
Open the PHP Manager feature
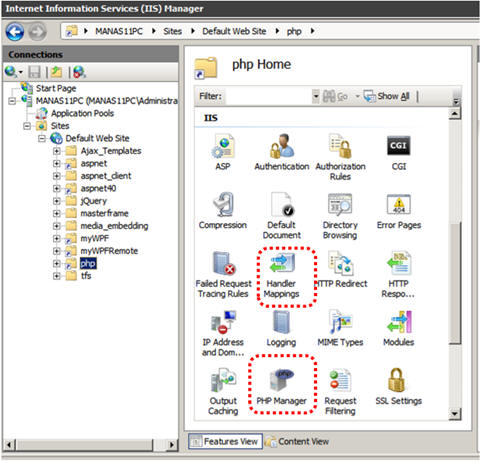[281, 387]
